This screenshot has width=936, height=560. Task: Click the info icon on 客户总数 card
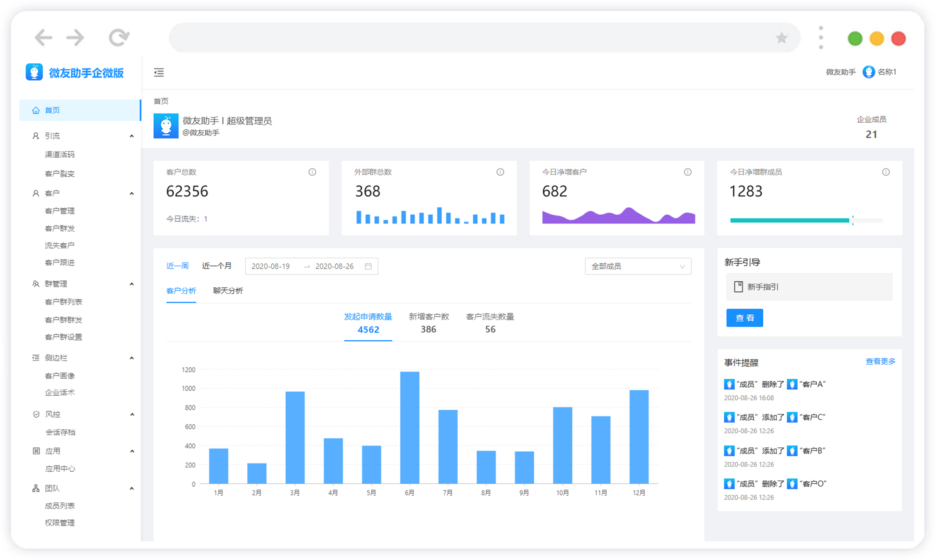[x=312, y=172]
